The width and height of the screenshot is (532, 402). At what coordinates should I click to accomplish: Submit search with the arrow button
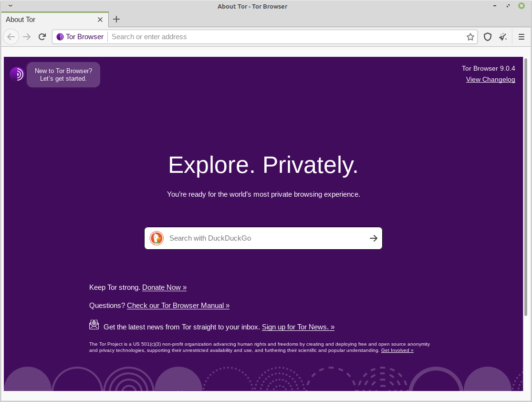(373, 238)
